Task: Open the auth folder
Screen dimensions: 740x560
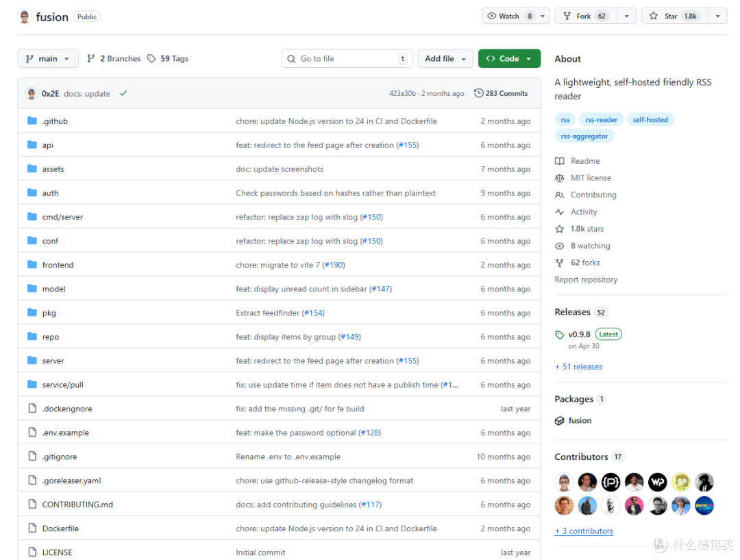Action: click(50, 193)
